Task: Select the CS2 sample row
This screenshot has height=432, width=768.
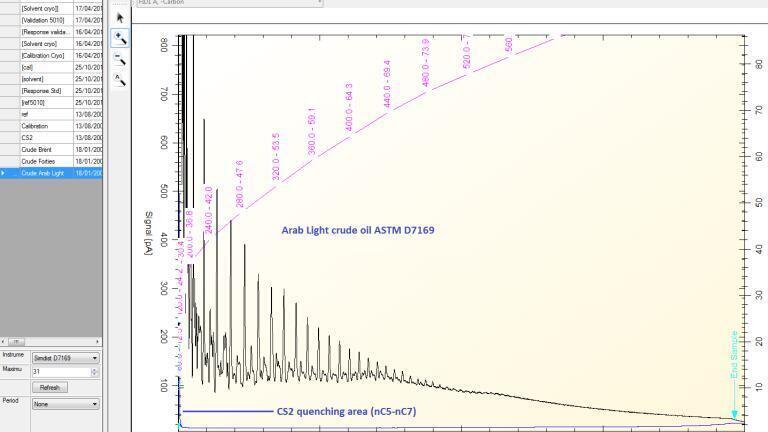Action: point(51,138)
